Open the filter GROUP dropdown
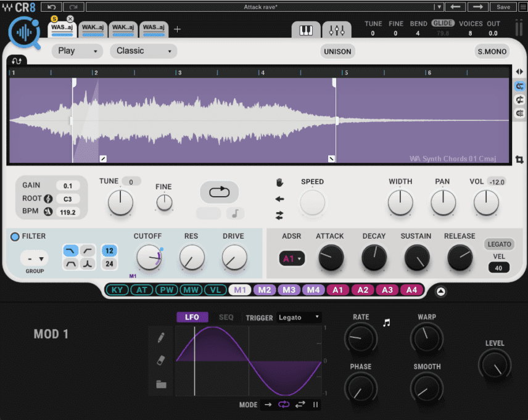 [35, 258]
